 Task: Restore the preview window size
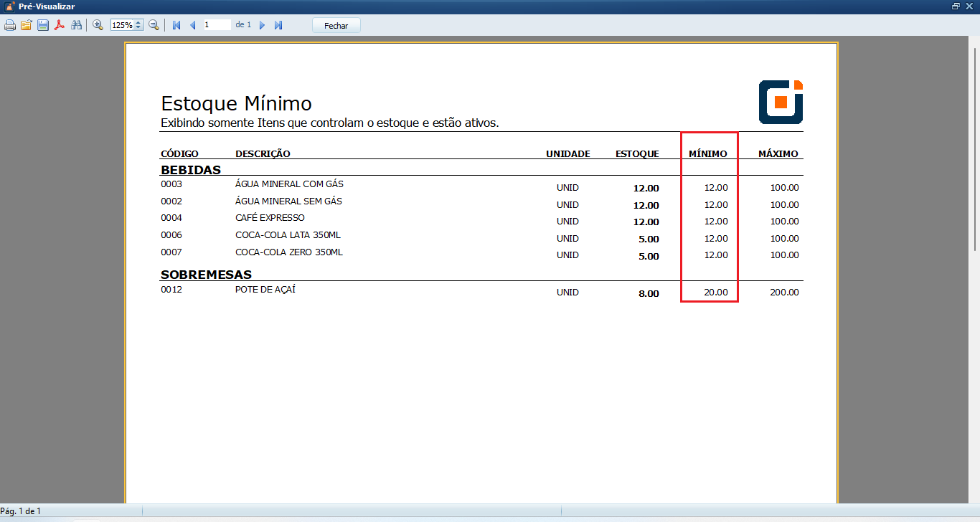[x=956, y=6]
